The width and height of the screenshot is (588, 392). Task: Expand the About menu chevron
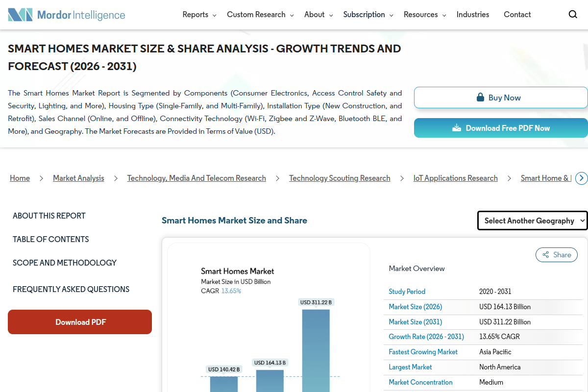pyautogui.click(x=331, y=16)
